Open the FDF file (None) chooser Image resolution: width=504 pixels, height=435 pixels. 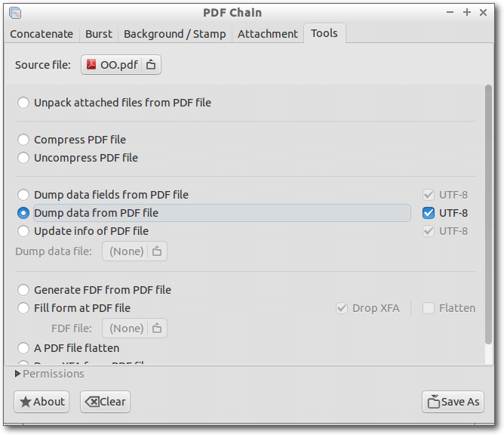click(134, 329)
